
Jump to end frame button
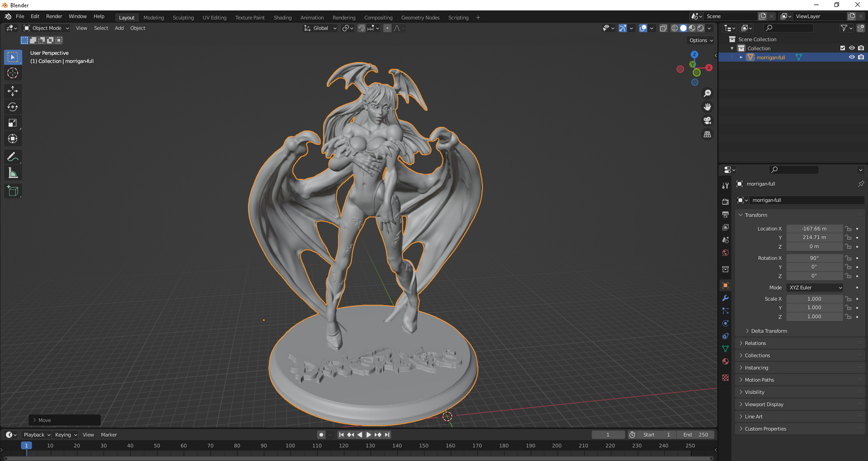(x=387, y=435)
